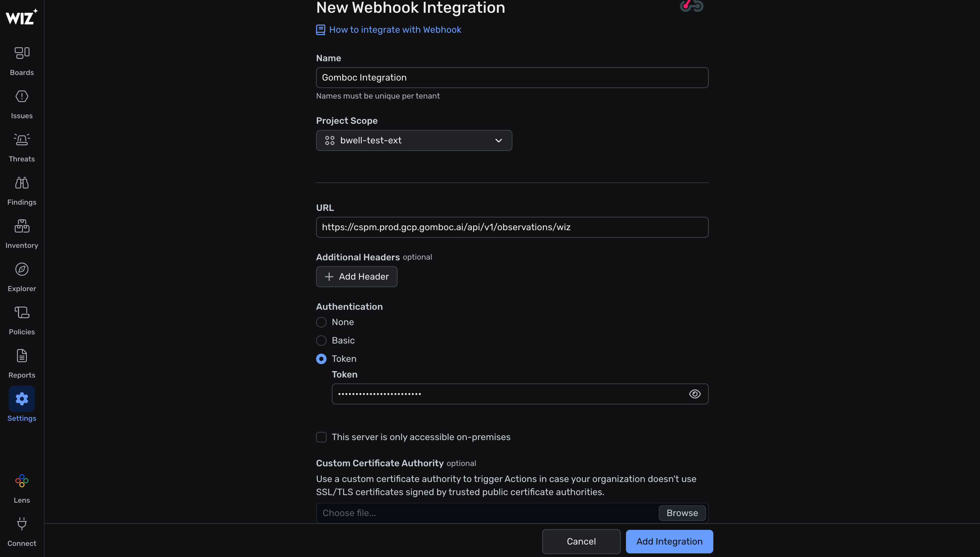Open the Boards section
The height and width of the screenshot is (557, 980).
click(x=22, y=61)
